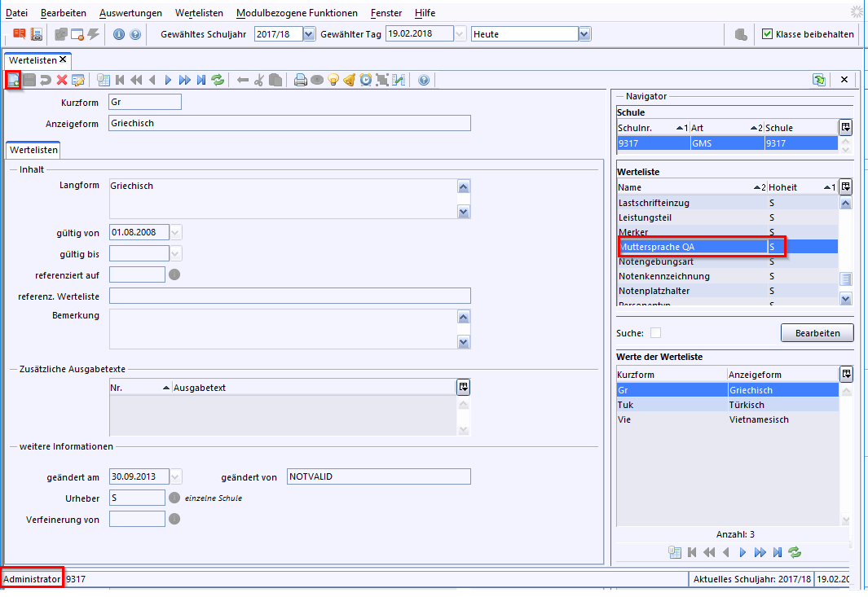This screenshot has height=597, width=868.
Task: Go to next value in Navigator footer
Action: [742, 552]
